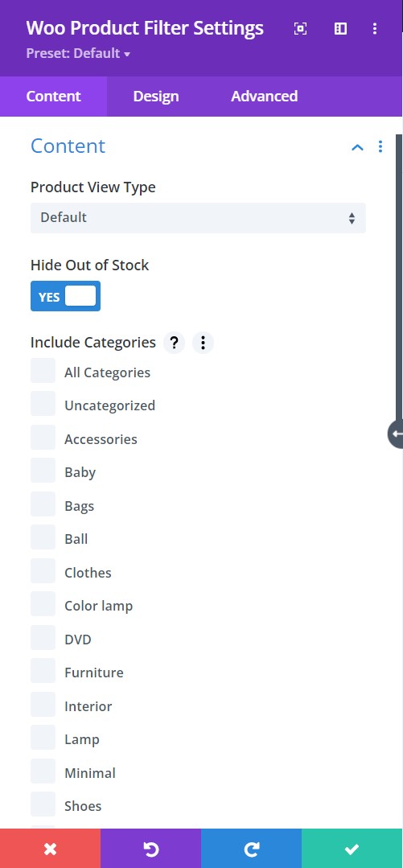Image resolution: width=403 pixels, height=868 pixels.
Task: Click the red discard changes X button
Action: [51, 849]
